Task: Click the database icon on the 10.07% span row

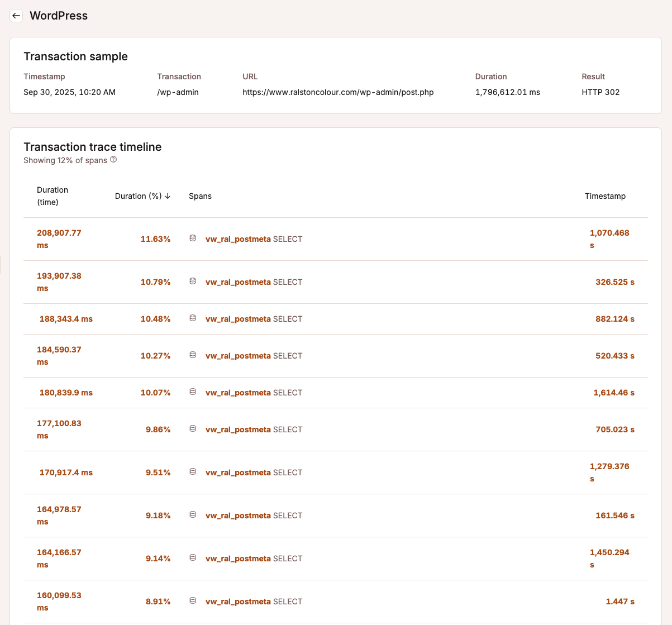Action: click(193, 392)
